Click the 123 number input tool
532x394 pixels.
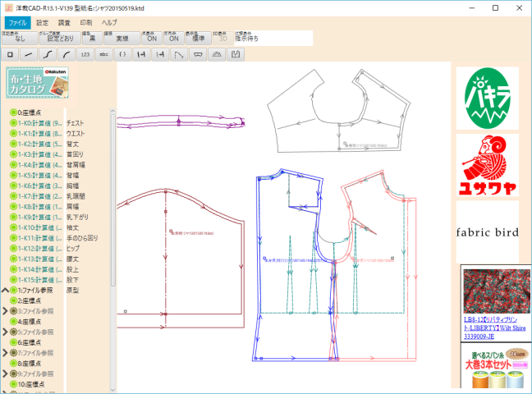(x=85, y=54)
